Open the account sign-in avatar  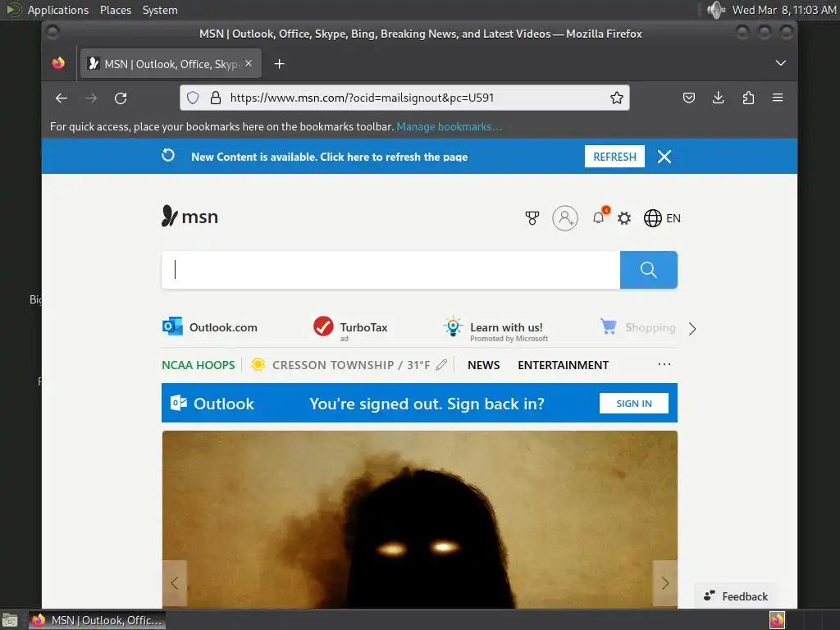(565, 218)
